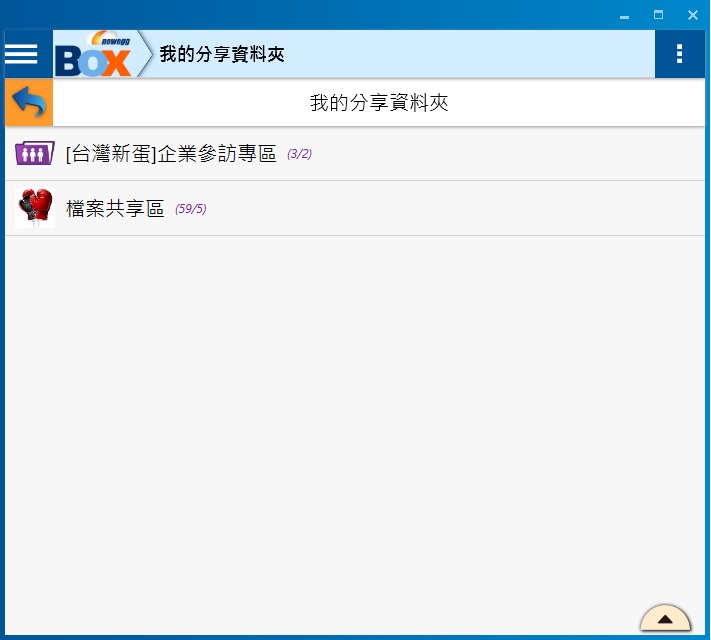Close the Newegg Box window

692,15
